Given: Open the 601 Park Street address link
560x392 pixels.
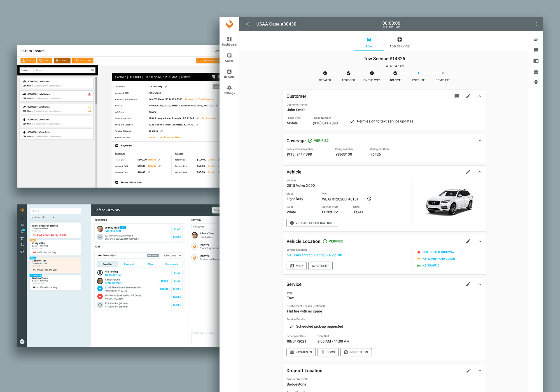Looking at the screenshot, I should 314,255.
